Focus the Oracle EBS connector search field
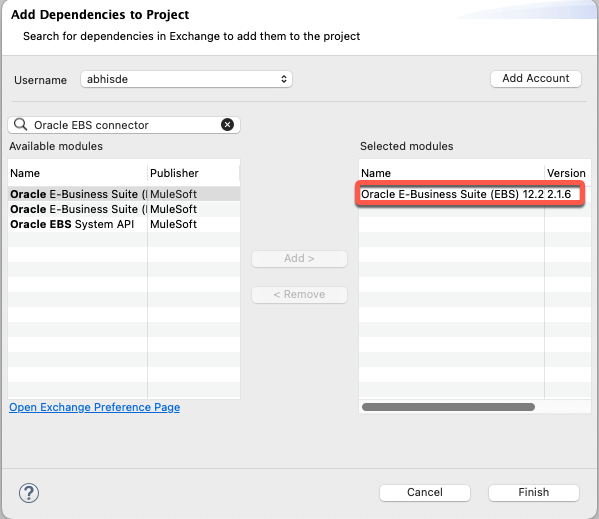 124,125
